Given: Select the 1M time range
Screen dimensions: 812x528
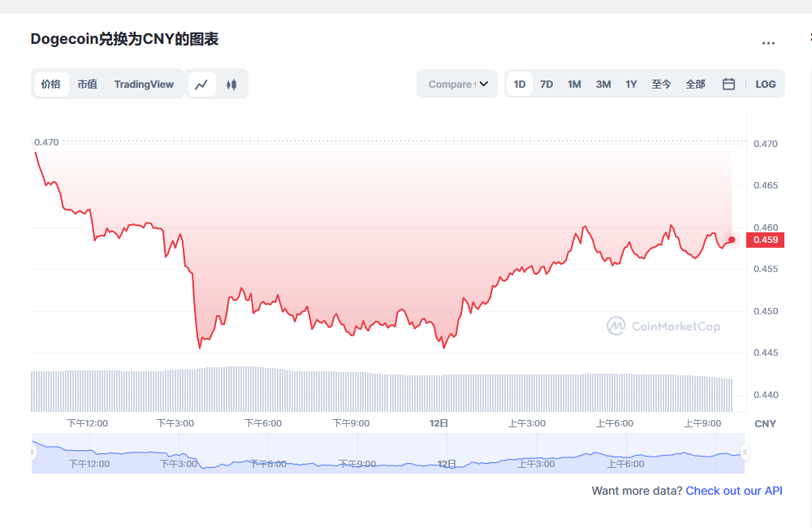Looking at the screenshot, I should 574,84.
